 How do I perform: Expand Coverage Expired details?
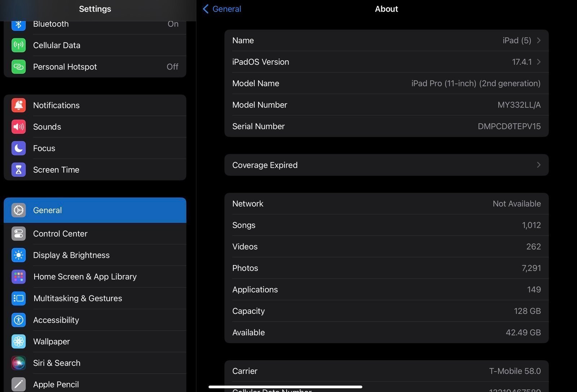[x=538, y=165]
